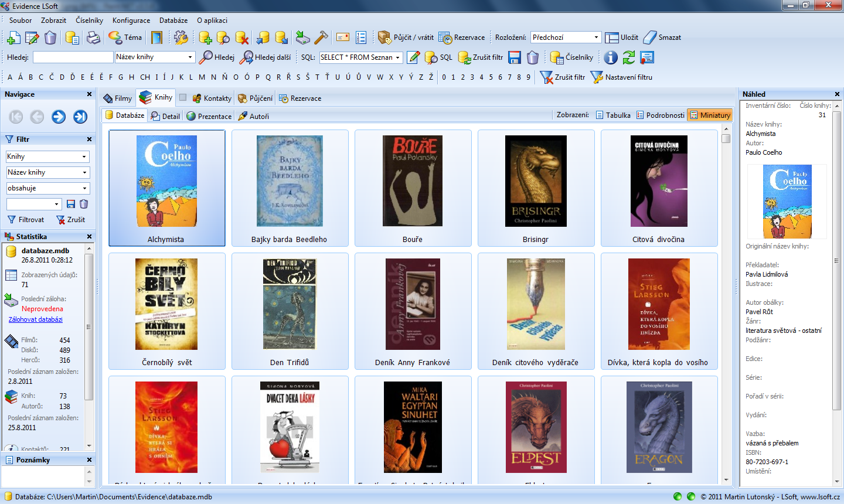The height and width of the screenshot is (504, 844).
Task: Click the blue info icon
Action: click(611, 57)
